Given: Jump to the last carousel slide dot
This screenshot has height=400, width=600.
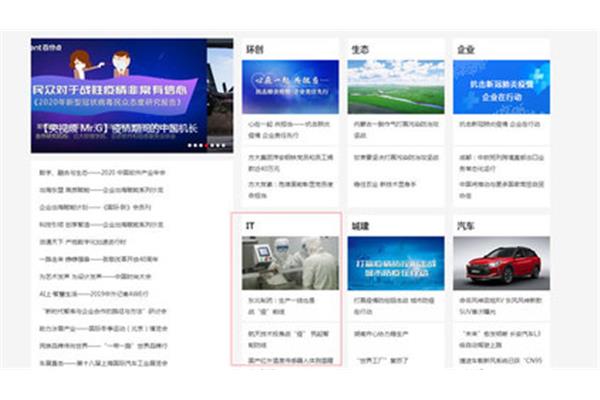Looking at the screenshot, I should pos(224,145).
